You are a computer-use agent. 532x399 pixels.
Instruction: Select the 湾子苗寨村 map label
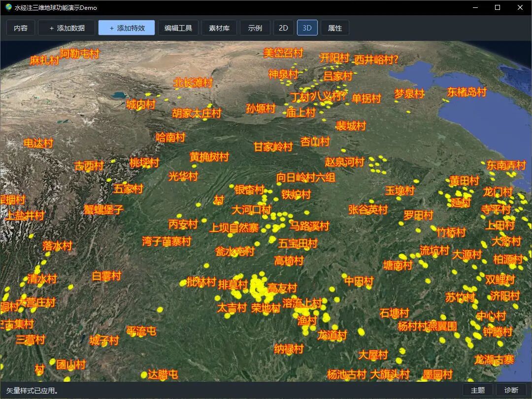(166, 241)
